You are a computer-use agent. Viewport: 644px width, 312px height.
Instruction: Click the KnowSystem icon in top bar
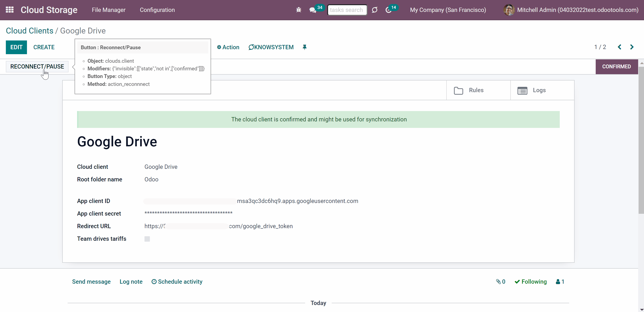point(375,10)
